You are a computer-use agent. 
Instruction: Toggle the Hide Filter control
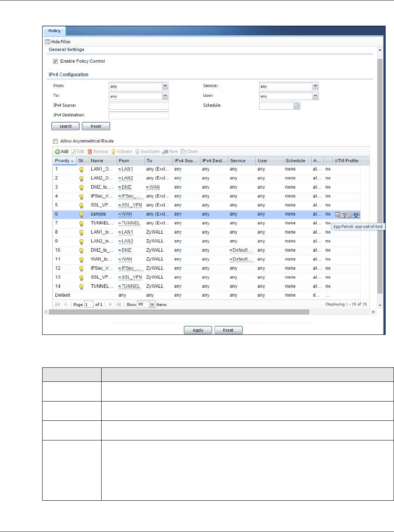[x=58, y=42]
